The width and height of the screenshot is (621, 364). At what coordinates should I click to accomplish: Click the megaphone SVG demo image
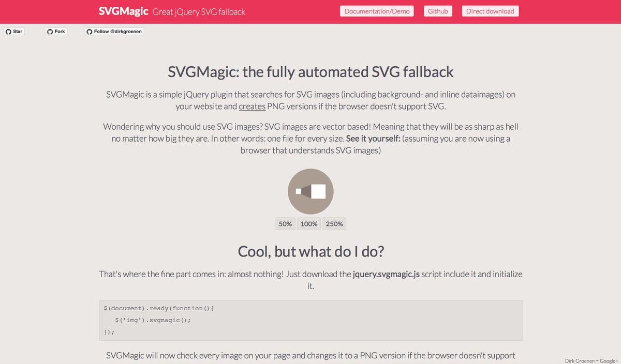click(x=310, y=191)
